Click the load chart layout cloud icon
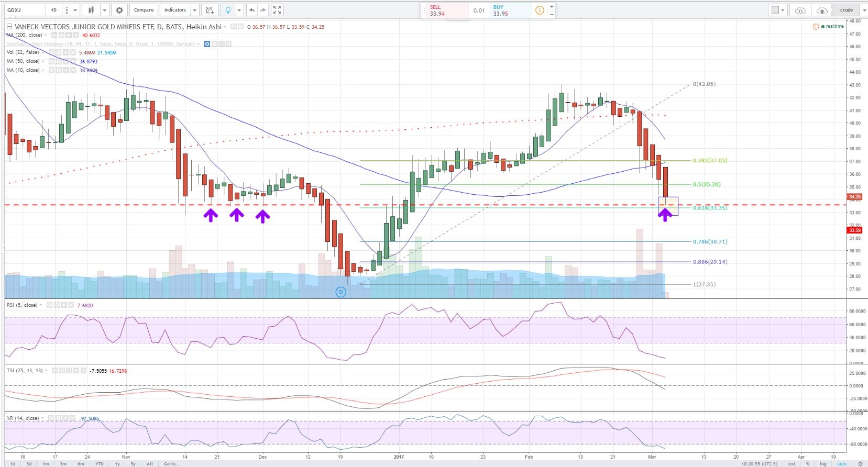This screenshot has height=467, width=868. [x=800, y=10]
